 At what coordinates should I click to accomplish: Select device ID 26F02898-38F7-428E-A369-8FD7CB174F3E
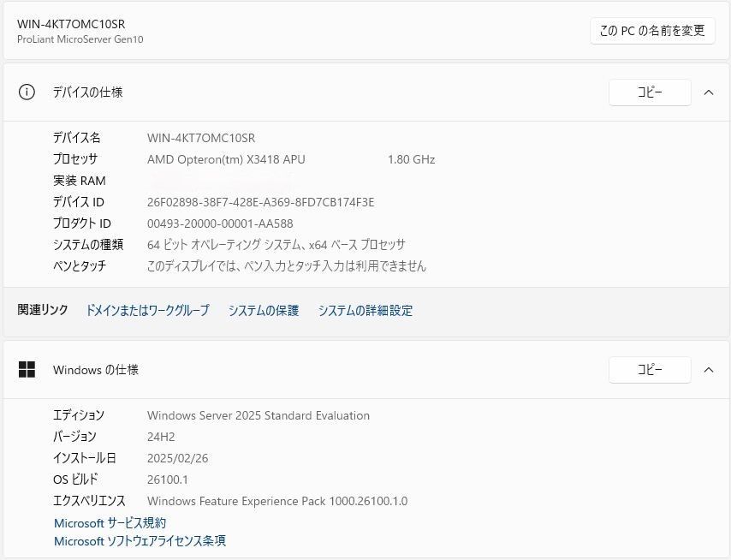click(x=260, y=202)
